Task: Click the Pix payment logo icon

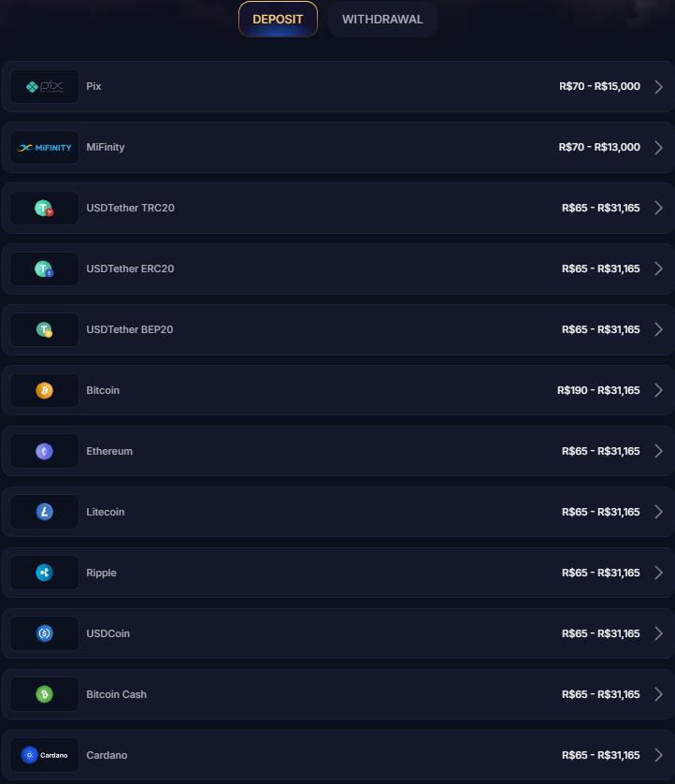Action: pyautogui.click(x=45, y=87)
